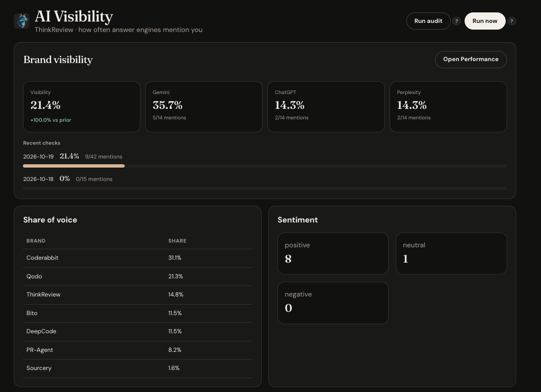This screenshot has height=392, width=541.
Task: Open the positive sentiment card
Action: (x=333, y=254)
